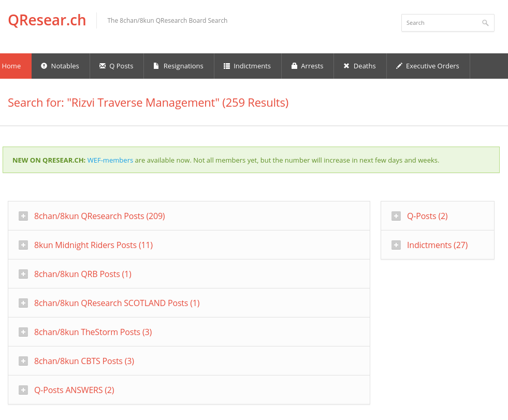Open the Deaths menu item
The height and width of the screenshot is (420, 508).
360,66
